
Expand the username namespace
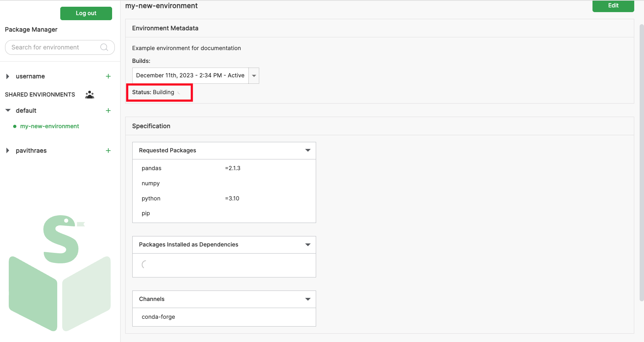[x=8, y=76]
